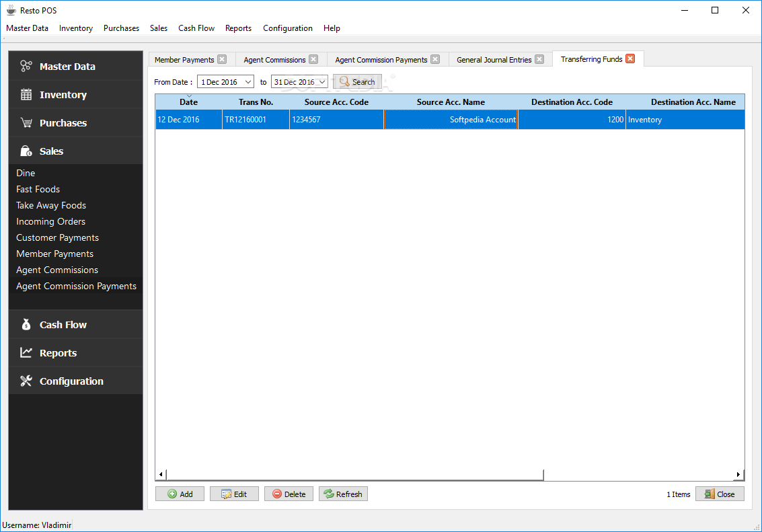Click the Inventory calendar-grid icon in sidebar
Image resolution: width=762 pixels, height=532 pixels.
point(26,94)
